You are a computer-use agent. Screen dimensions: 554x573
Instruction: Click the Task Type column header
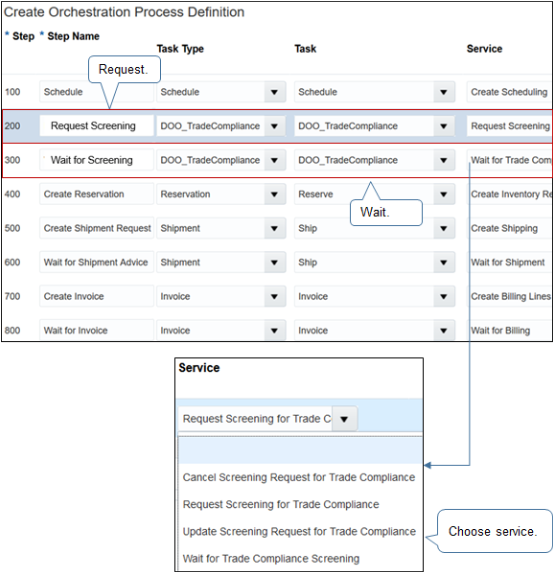pos(180,49)
